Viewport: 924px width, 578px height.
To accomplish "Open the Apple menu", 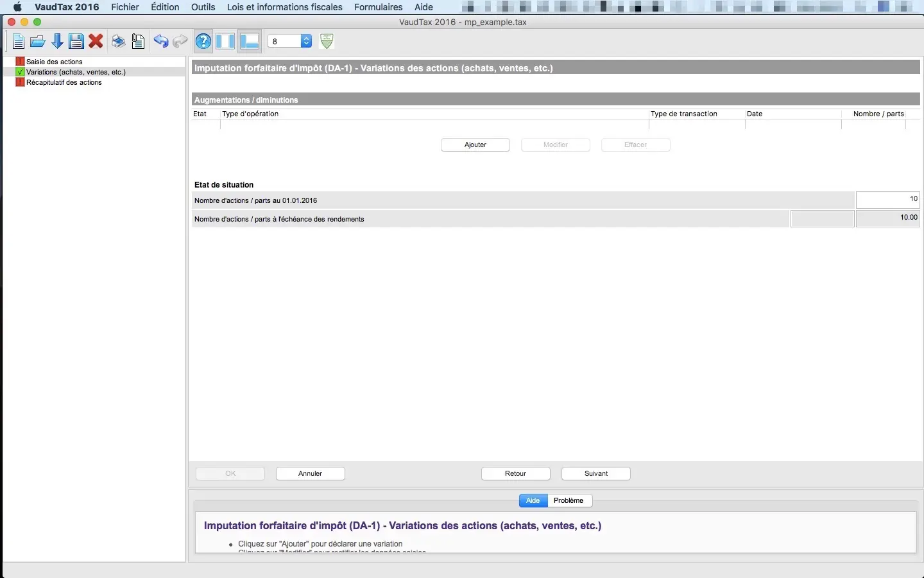I will click(x=17, y=7).
